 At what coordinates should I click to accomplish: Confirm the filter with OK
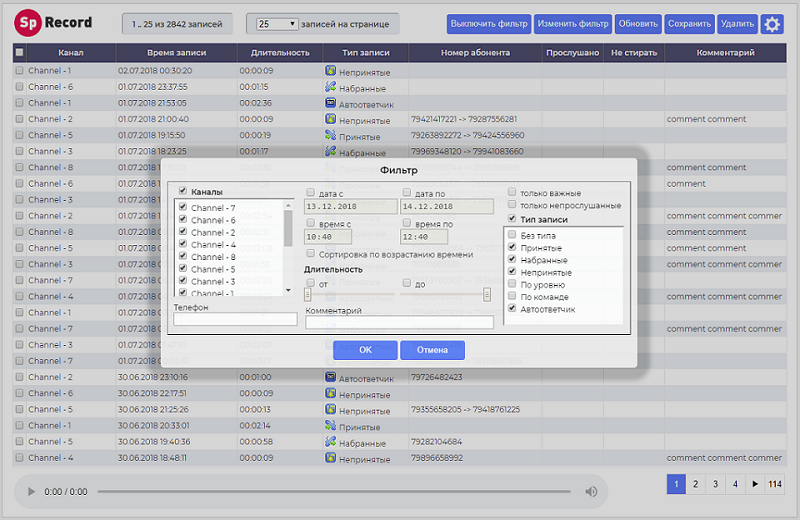[365, 350]
